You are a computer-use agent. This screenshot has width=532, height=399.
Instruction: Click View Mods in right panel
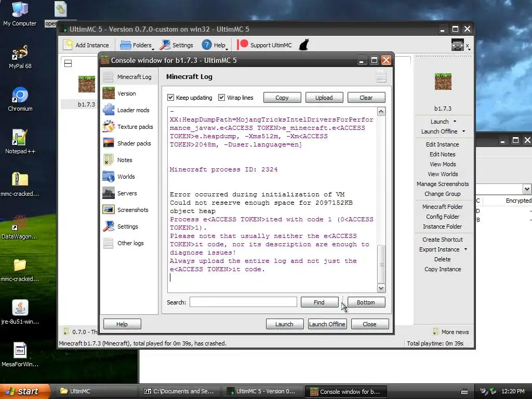[443, 164]
